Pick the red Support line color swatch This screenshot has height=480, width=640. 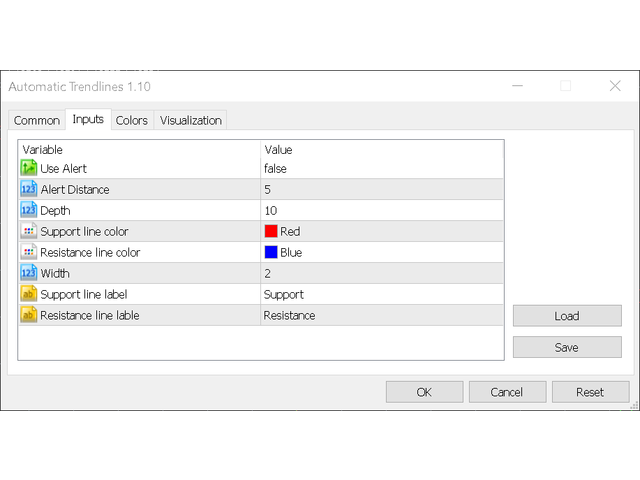point(271,231)
